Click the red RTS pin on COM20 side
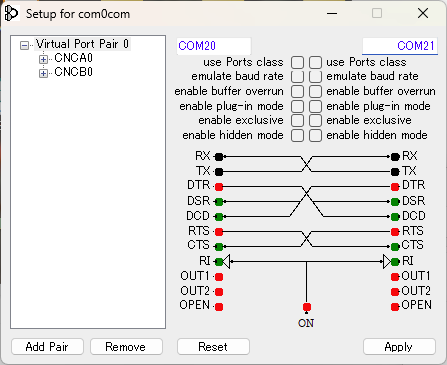This screenshot has width=447, height=365. tap(219, 231)
